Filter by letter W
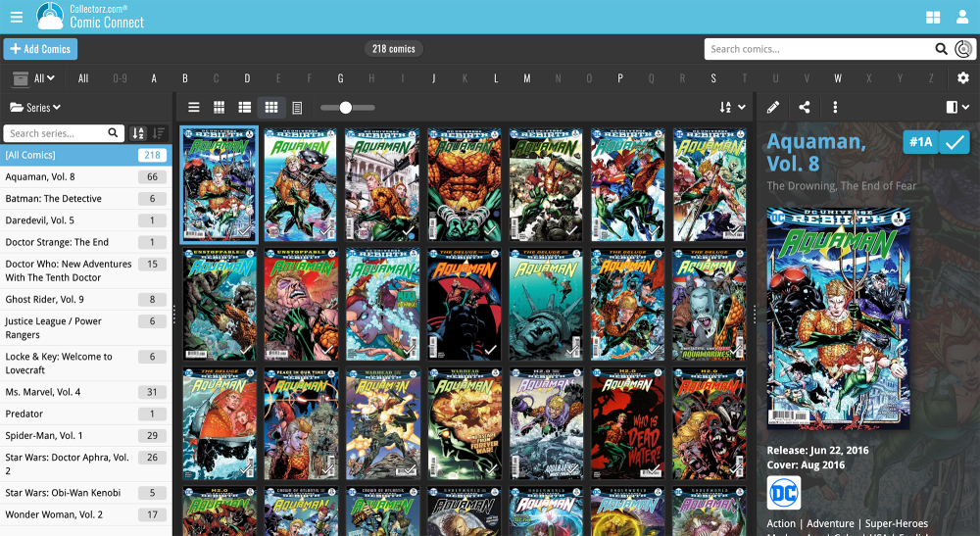 tap(838, 78)
